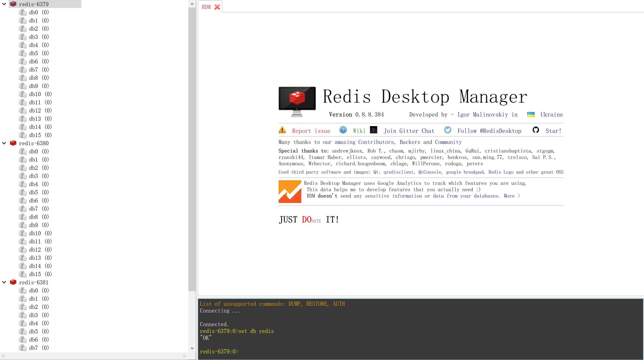Image resolution: width=644 pixels, height=360 pixels.
Task: Click the db7 database icon under redis-6381
Action: 23,347
